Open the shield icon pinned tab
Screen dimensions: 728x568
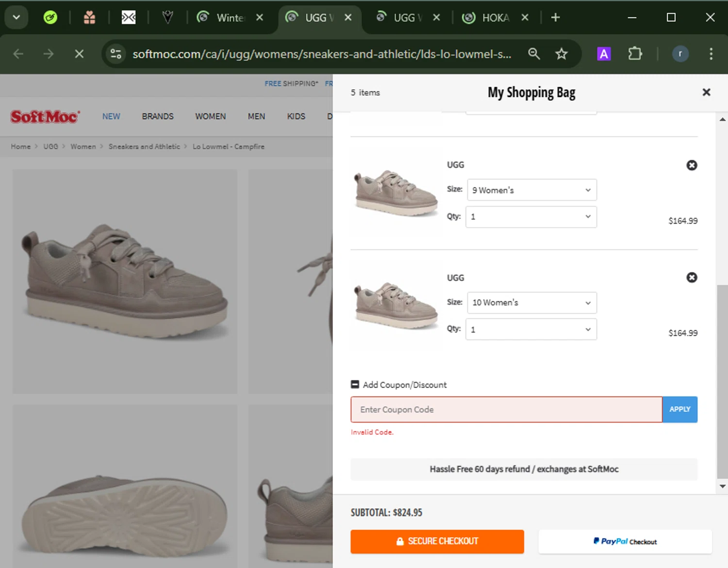(167, 17)
